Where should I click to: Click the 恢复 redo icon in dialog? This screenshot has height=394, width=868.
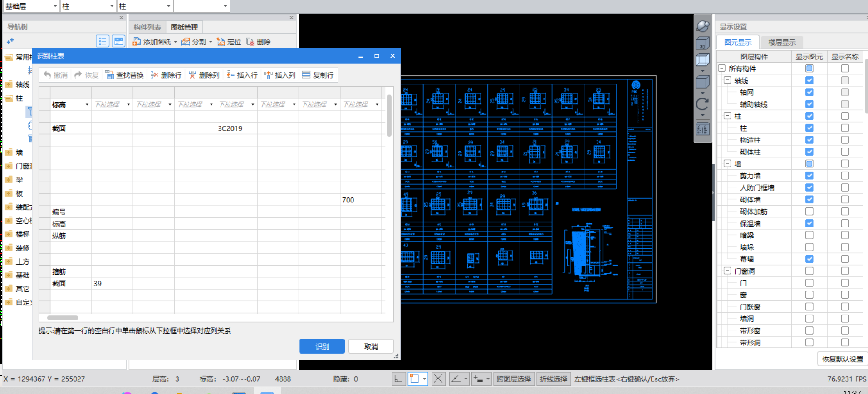point(78,75)
